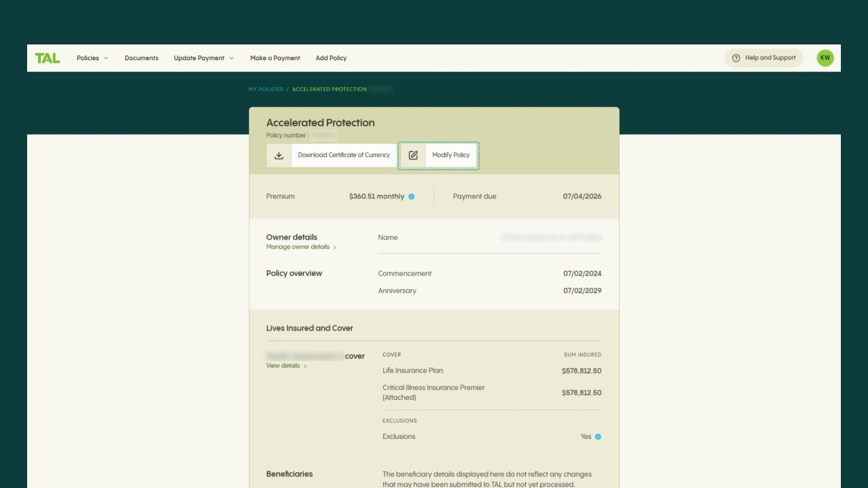Click the Commencement label
Image resolution: width=868 pixels, height=488 pixels.
(x=405, y=274)
